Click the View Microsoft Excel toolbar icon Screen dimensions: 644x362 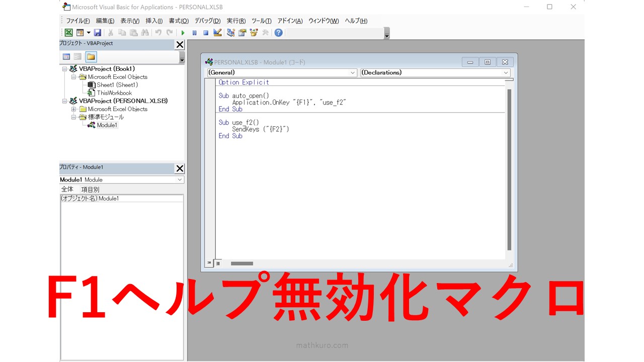(68, 33)
